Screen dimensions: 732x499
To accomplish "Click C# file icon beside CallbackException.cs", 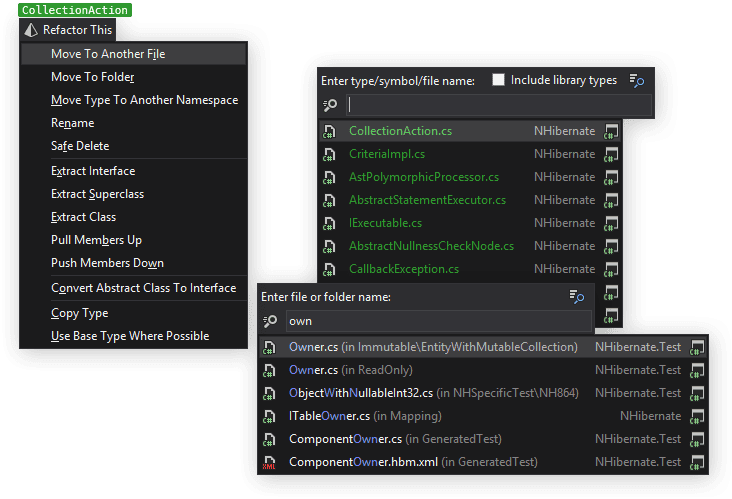I will 329,269.
